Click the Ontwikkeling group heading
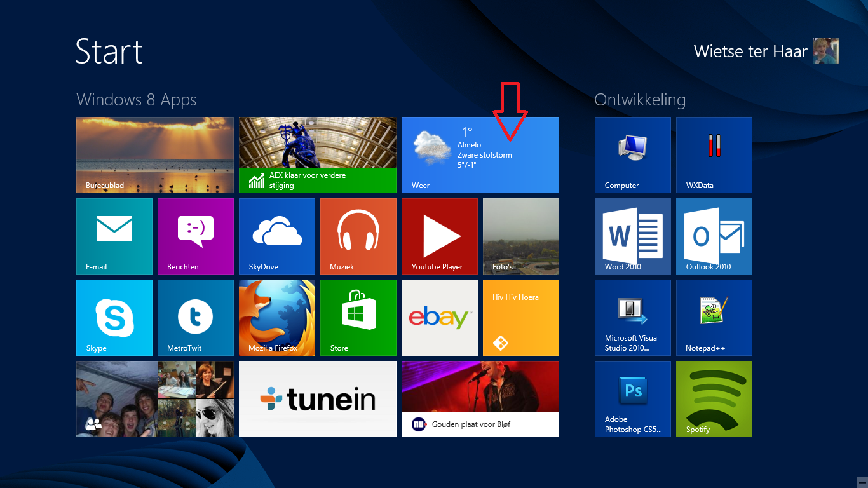 [640, 100]
